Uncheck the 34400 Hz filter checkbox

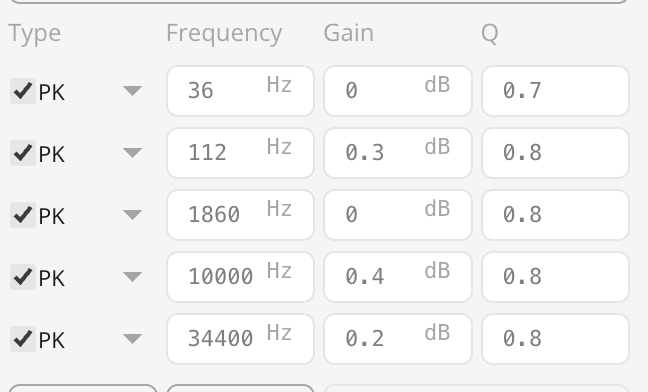[x=23, y=339]
